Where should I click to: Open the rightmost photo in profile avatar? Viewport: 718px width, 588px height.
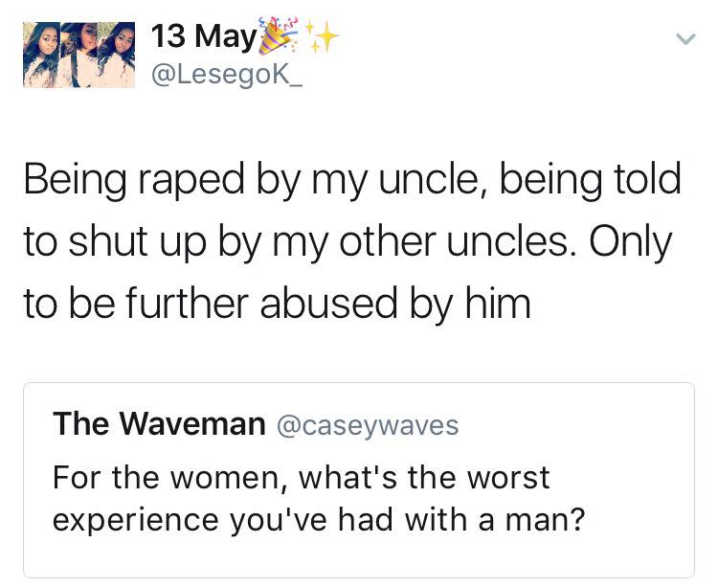116,55
